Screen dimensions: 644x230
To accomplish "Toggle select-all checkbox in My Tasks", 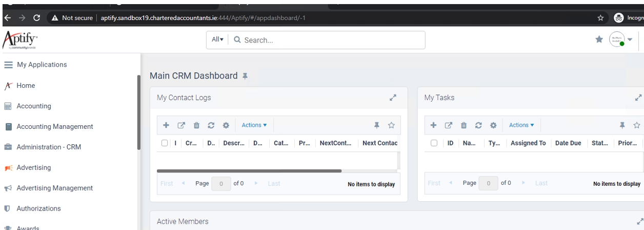I will pos(434,143).
